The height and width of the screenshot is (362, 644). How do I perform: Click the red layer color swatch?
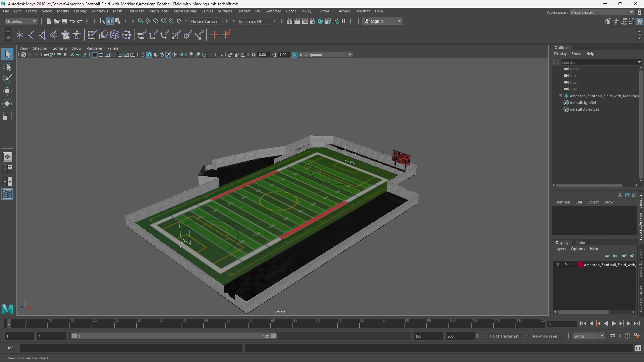[x=580, y=265]
